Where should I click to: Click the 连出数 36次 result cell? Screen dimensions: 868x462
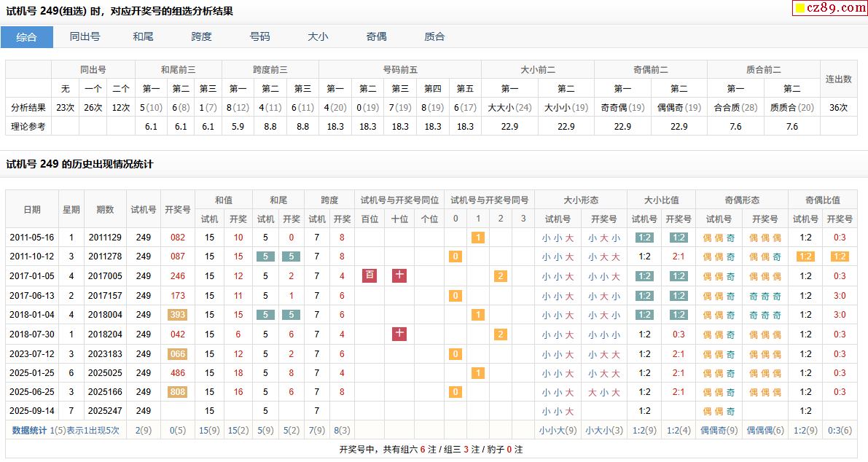coord(838,108)
